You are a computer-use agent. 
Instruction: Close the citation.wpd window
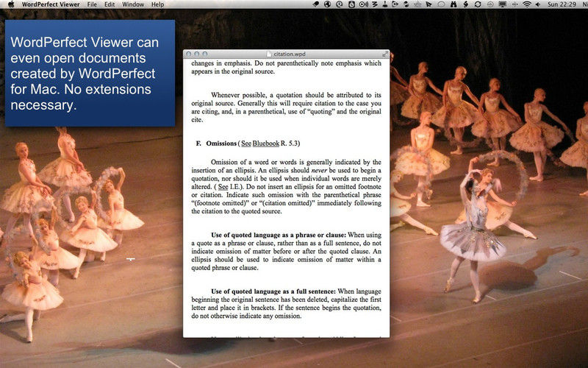pyautogui.click(x=189, y=54)
